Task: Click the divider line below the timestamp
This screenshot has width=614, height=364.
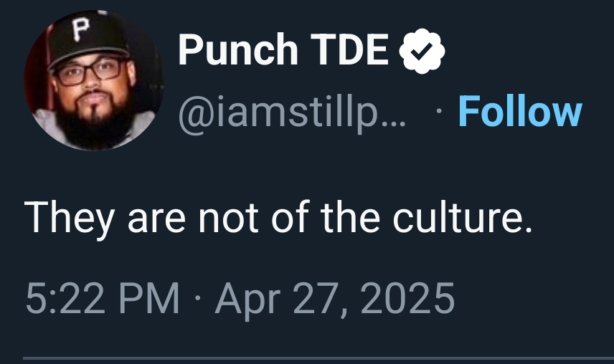Action: (307, 358)
